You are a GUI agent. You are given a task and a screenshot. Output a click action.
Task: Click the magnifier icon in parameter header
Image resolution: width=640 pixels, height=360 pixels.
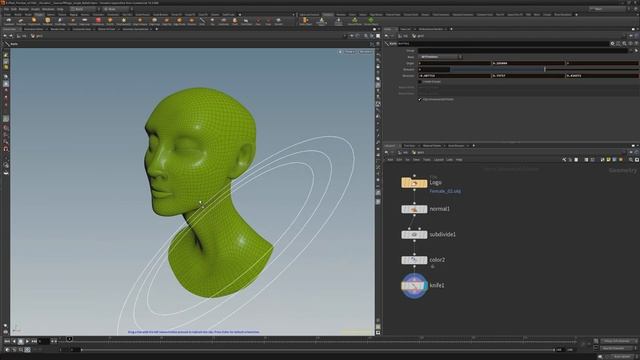tap(624, 43)
